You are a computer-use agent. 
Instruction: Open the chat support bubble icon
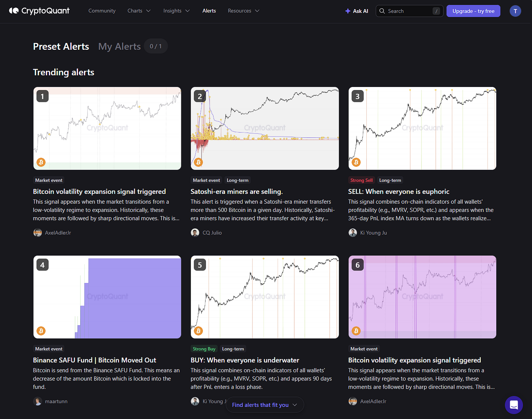tap(514, 405)
